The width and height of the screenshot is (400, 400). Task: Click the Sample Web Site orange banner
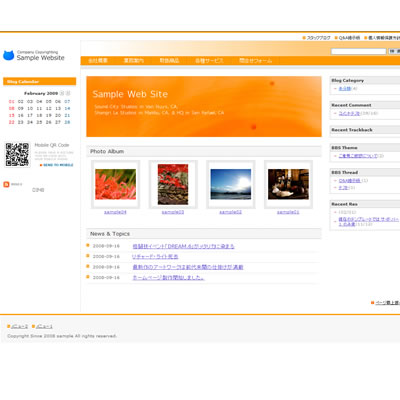(204, 107)
